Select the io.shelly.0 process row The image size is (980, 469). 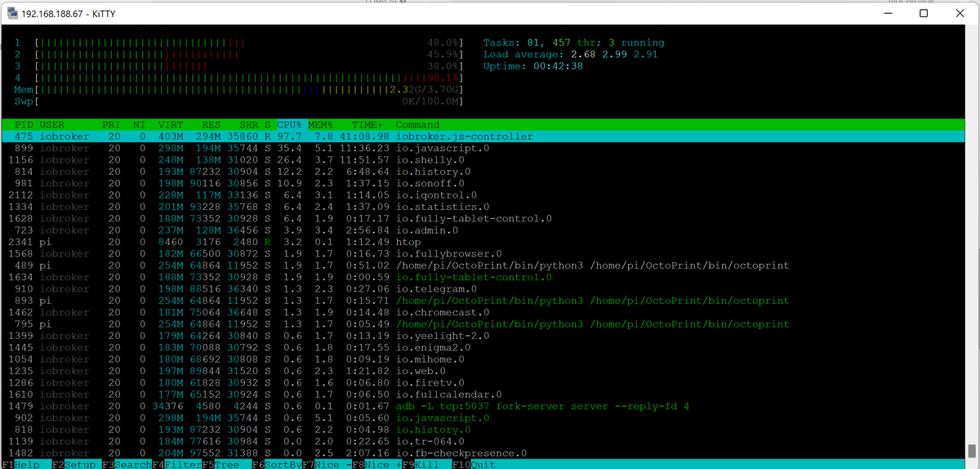tap(482, 160)
